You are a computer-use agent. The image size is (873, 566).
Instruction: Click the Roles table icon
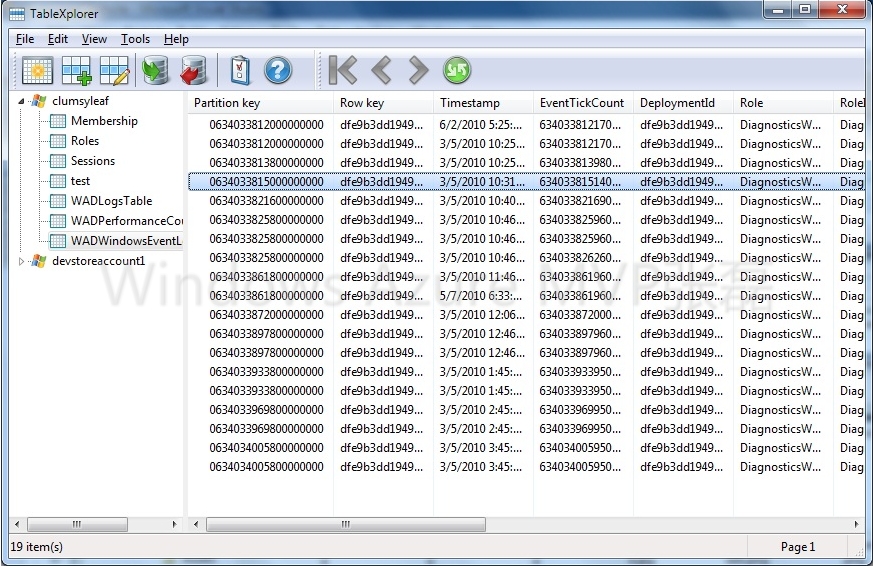[x=58, y=141]
